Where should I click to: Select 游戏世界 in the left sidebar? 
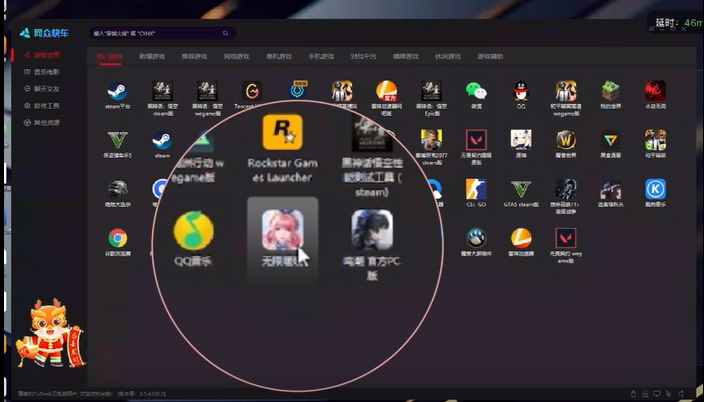click(42, 55)
